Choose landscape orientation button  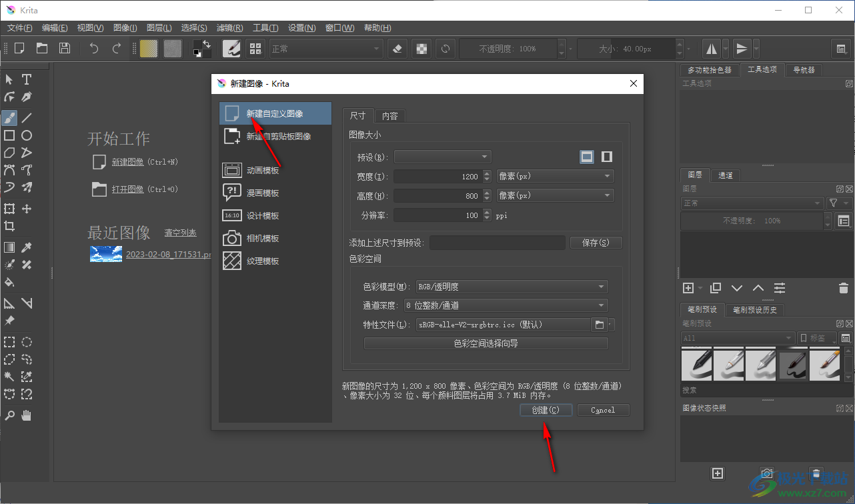587,157
